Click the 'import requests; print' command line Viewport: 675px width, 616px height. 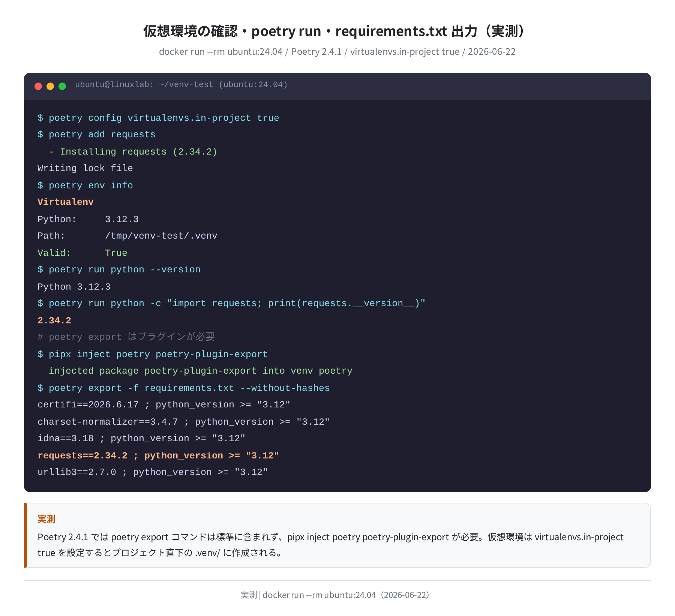pyautogui.click(x=231, y=303)
